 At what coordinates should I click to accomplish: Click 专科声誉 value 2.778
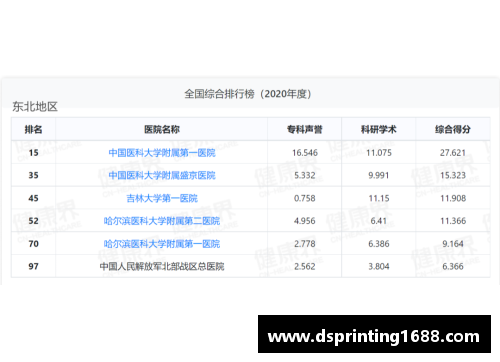click(305, 244)
